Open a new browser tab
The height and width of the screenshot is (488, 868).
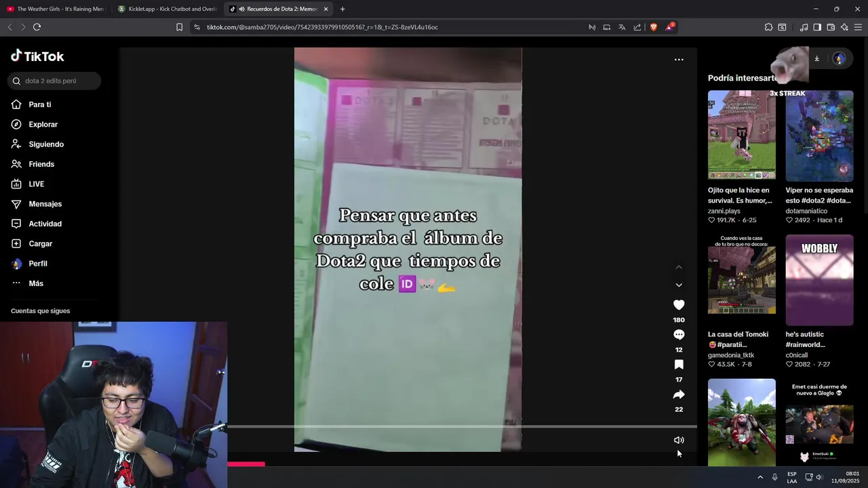click(342, 9)
